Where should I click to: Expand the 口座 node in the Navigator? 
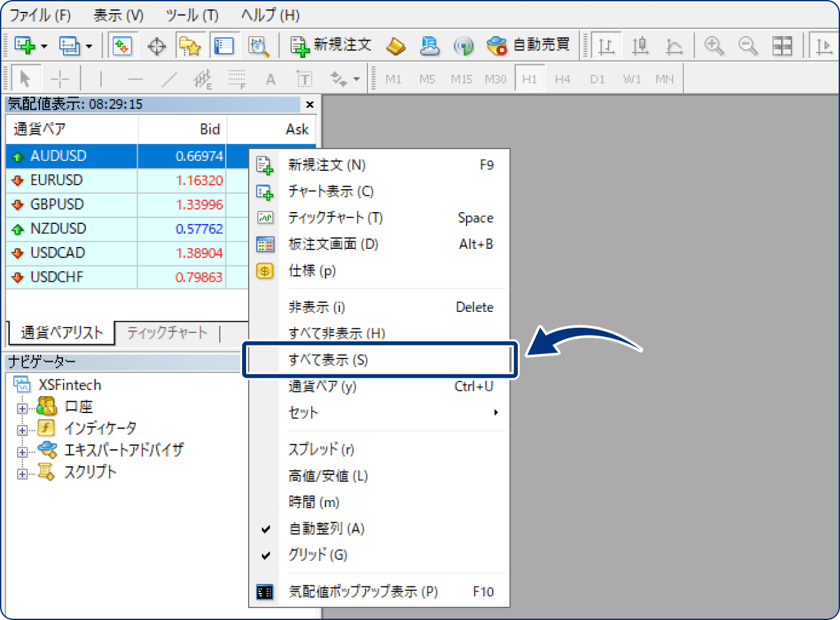pos(23,407)
